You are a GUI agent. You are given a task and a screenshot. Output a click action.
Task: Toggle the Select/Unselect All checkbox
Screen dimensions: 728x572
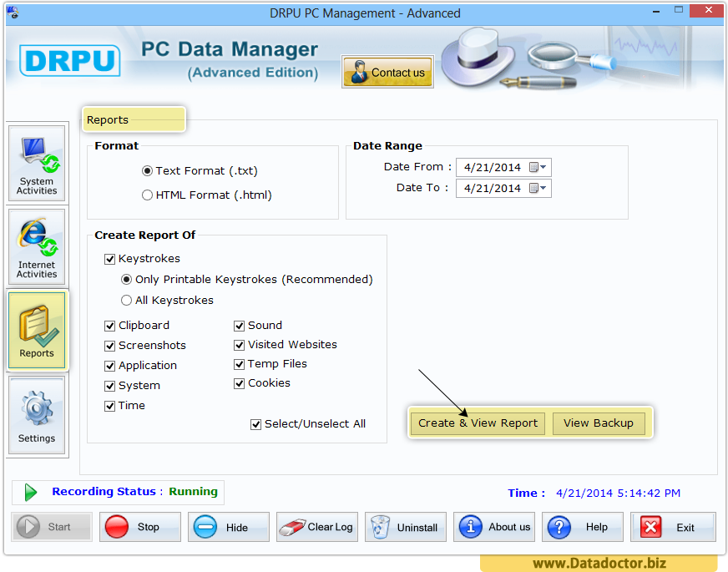[255, 424]
